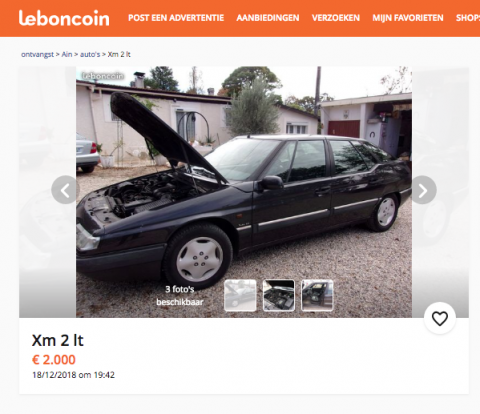
Task: Open Mijn favorieten in the header
Action: pos(408,18)
